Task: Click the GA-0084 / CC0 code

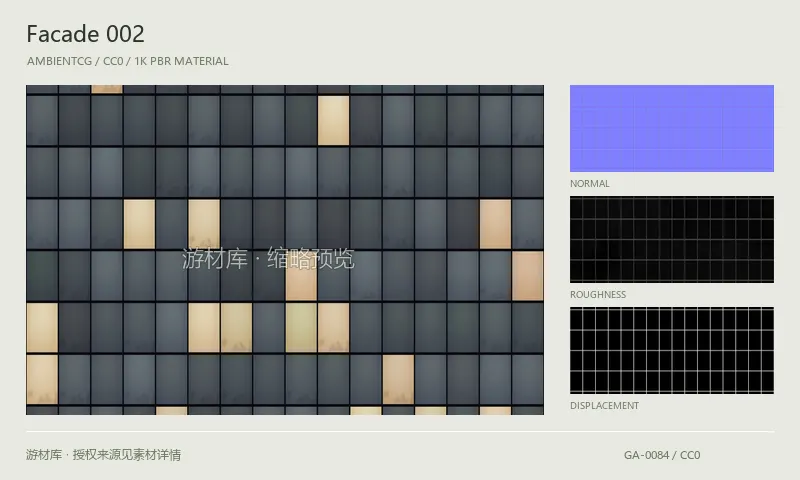Action: pyautogui.click(x=662, y=455)
